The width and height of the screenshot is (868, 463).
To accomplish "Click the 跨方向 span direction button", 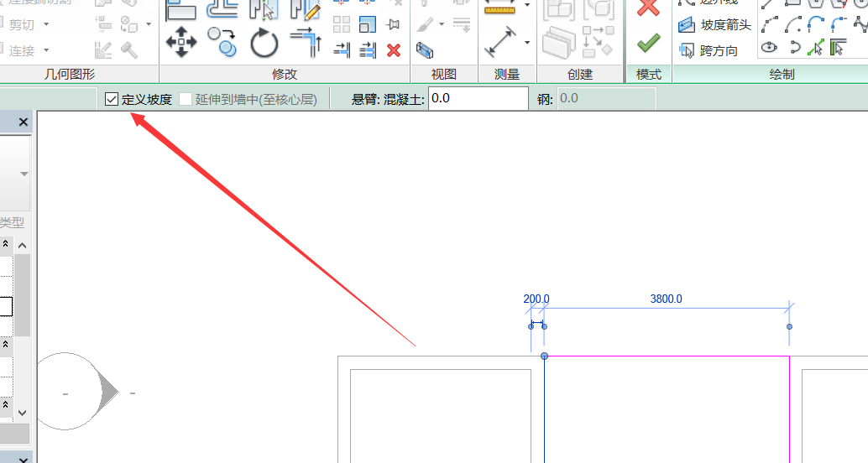I will tap(709, 51).
